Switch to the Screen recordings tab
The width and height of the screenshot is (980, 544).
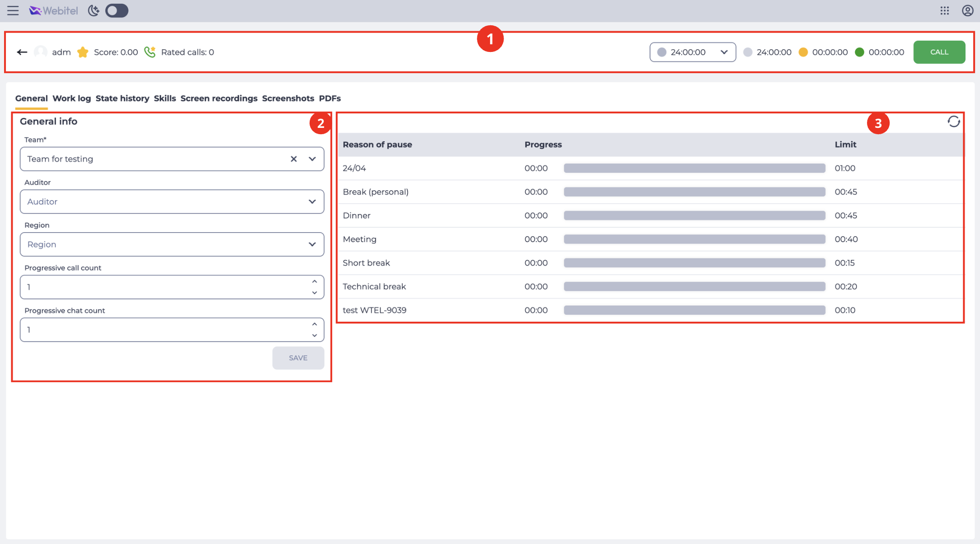click(219, 98)
